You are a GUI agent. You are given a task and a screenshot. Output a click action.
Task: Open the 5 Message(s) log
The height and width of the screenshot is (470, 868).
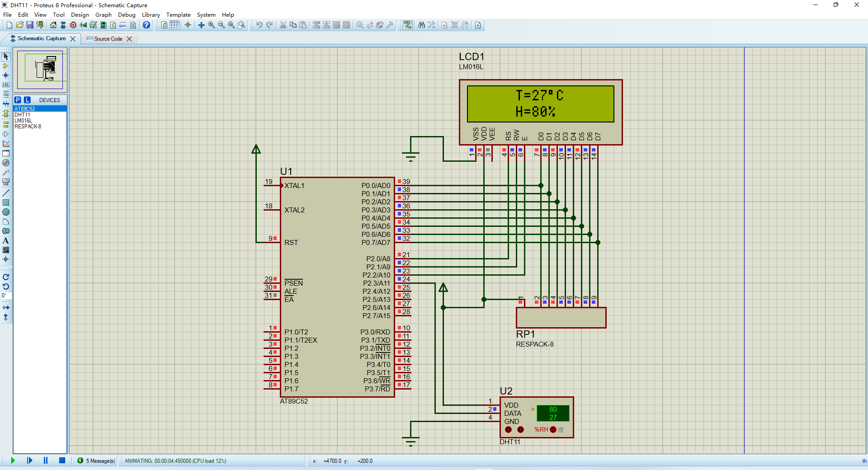(x=96, y=461)
